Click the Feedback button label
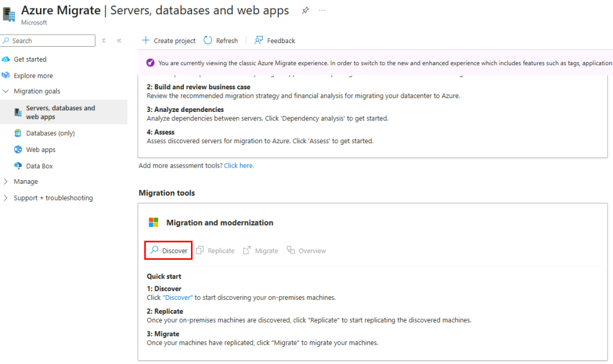The image size is (613, 364). [x=281, y=41]
